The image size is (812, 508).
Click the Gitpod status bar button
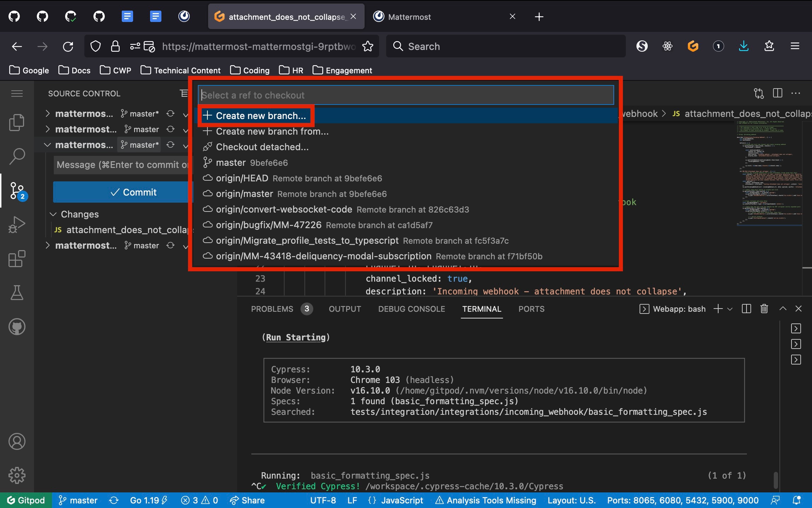26,500
